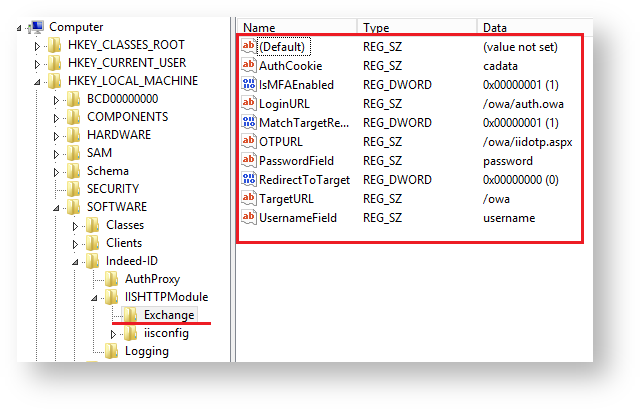
Task: Collapse the HKEY_LOCAL_MACHINE node
Action: tap(38, 81)
